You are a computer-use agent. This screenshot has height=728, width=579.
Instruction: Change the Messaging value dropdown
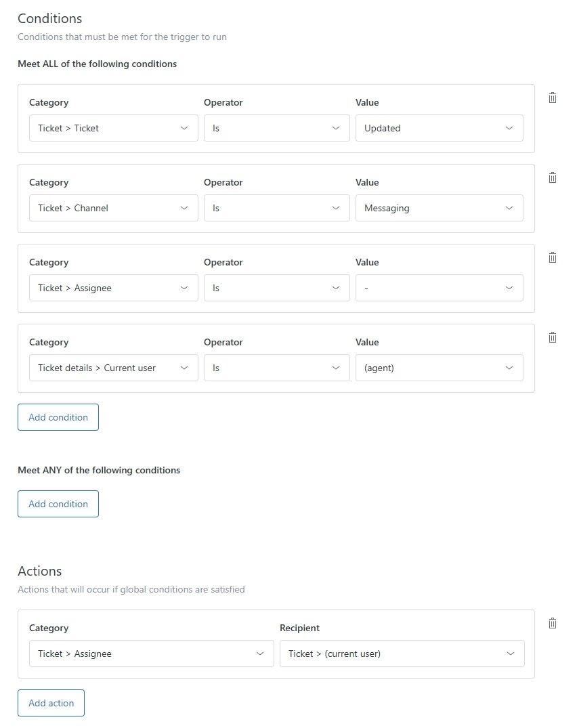439,208
